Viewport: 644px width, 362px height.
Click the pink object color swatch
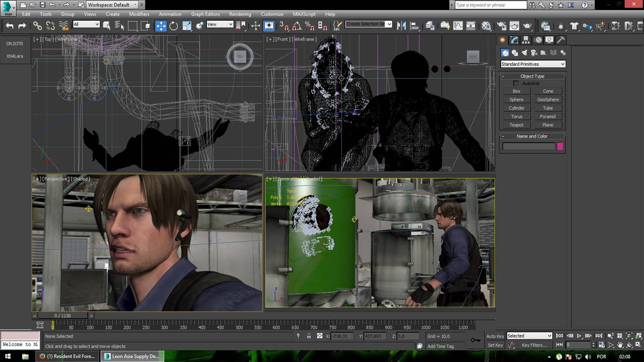coord(560,146)
